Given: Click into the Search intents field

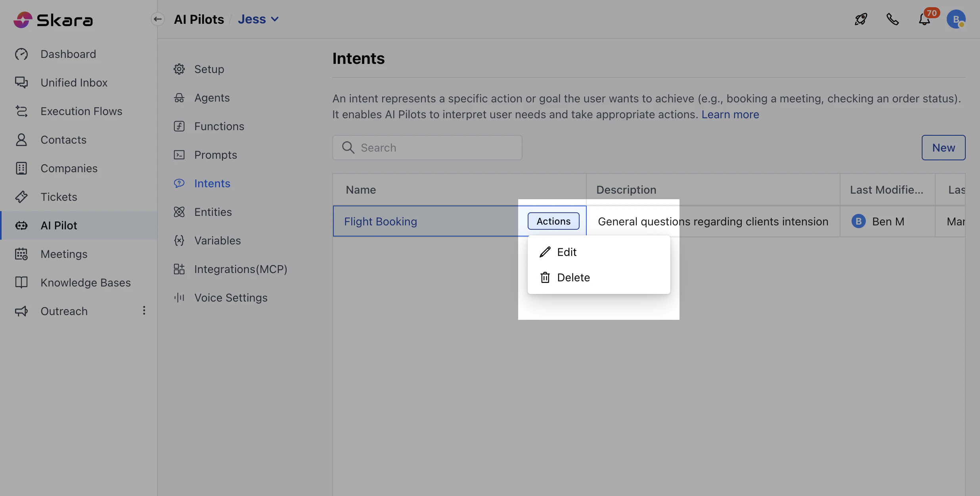Looking at the screenshot, I should 427,148.
